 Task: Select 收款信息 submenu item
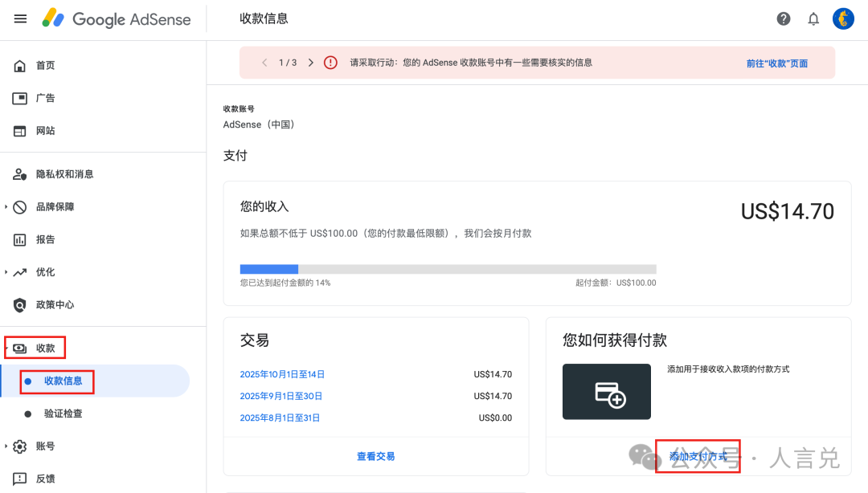[63, 381]
